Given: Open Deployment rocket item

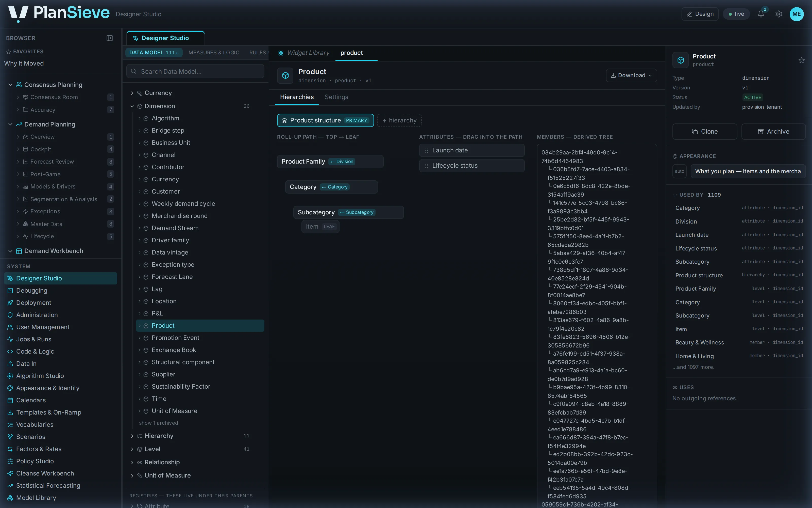Looking at the screenshot, I should click(60, 303).
